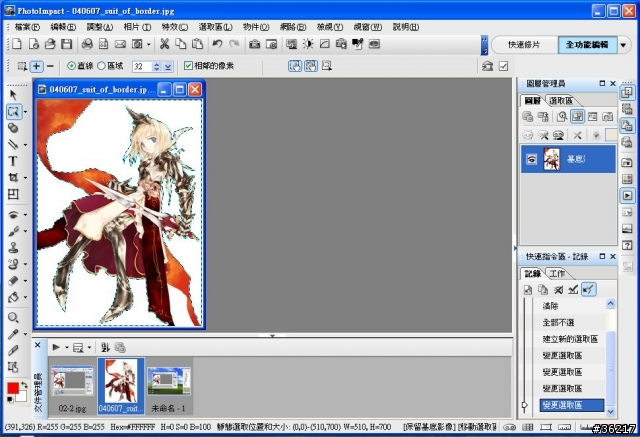Click the Print icon in toolbar
This screenshot has height=437, width=640.
pos(87,44)
